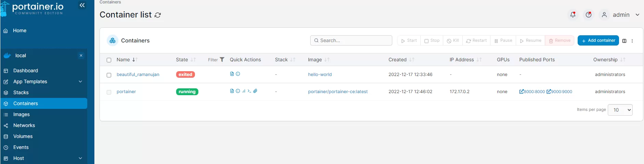644x164 pixels.
Task: Open published port 9000:9000 link
Action: coord(560,91)
